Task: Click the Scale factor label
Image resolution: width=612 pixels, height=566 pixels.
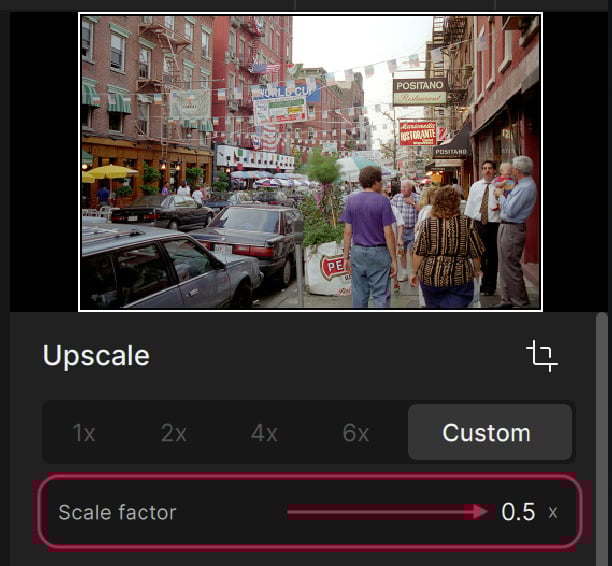Action: click(117, 512)
